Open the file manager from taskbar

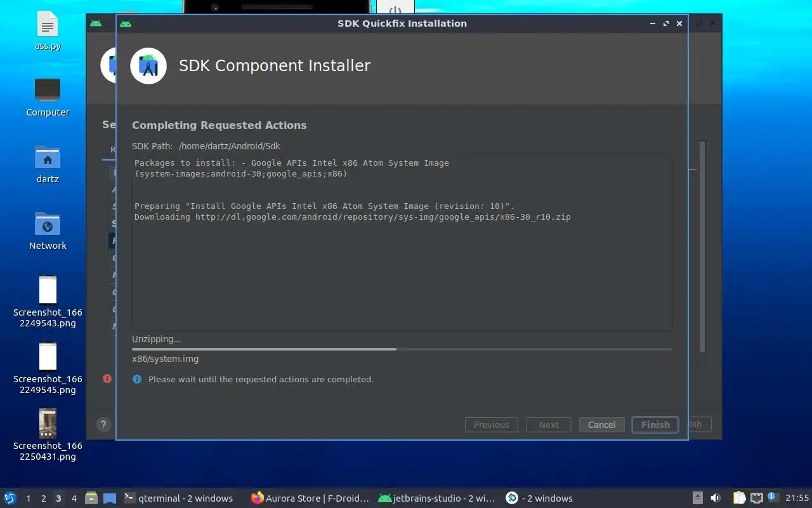click(x=91, y=498)
